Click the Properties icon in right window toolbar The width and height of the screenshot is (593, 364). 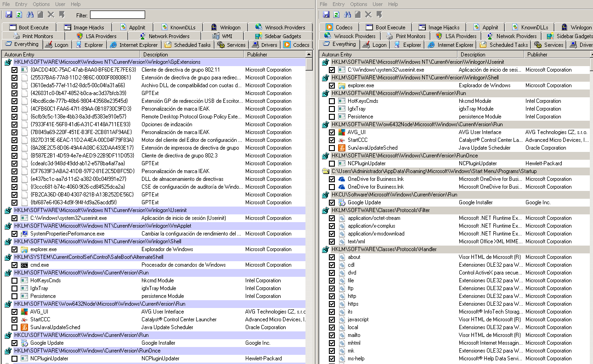point(358,15)
